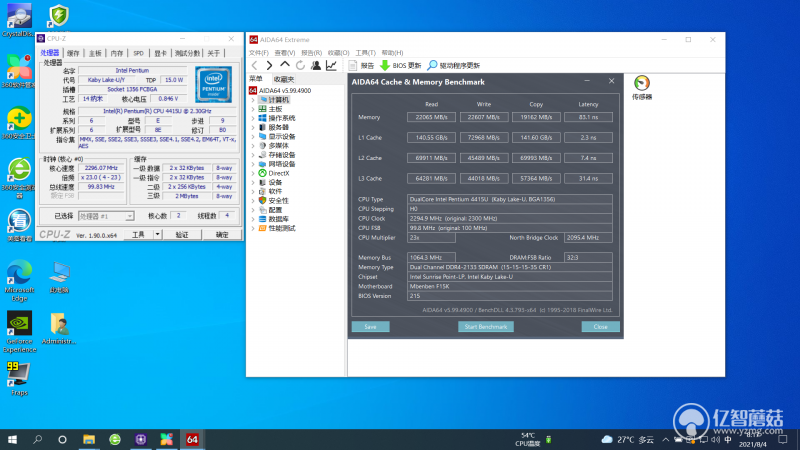Switch to 收藏夹 tab in AIDA64 sidebar
Image resolution: width=800 pixels, height=450 pixels.
click(284, 79)
